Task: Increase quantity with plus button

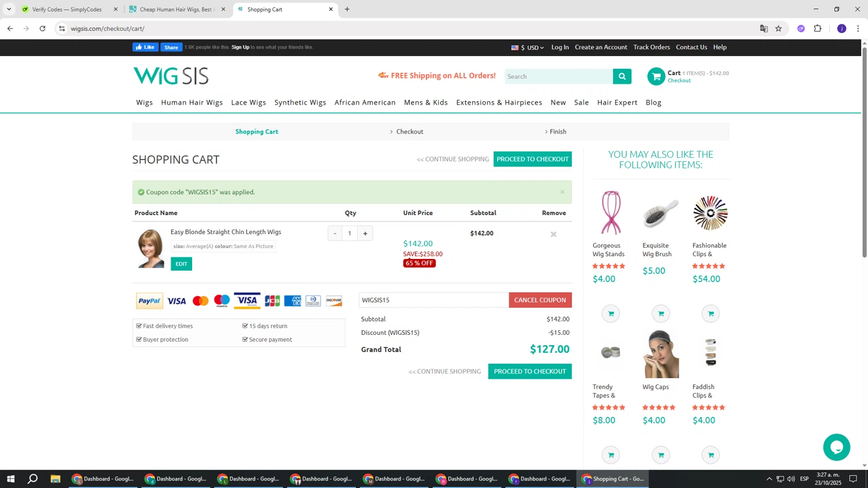Action: tap(365, 234)
